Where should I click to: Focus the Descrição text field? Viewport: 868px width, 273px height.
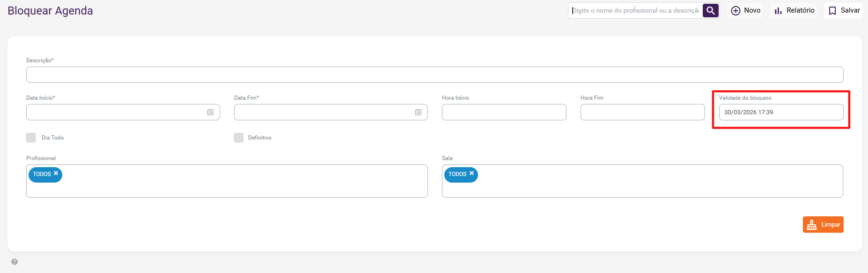[434, 75]
